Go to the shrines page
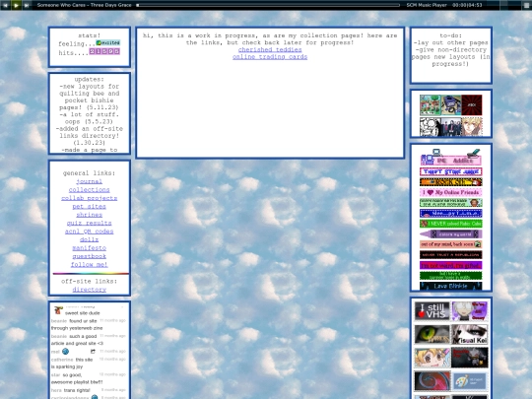Image resolution: width=532 pixels, height=399 pixels. (90, 215)
